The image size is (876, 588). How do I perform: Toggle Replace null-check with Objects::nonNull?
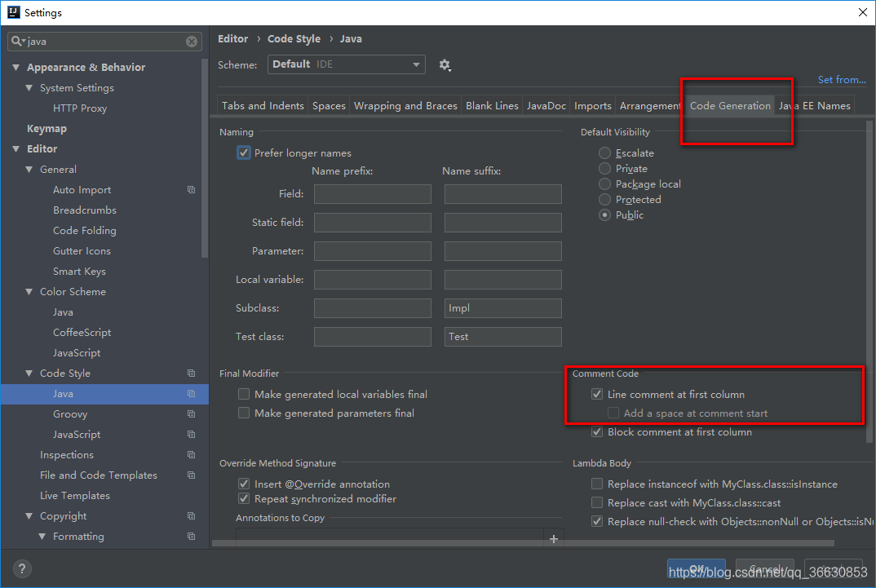click(x=597, y=521)
